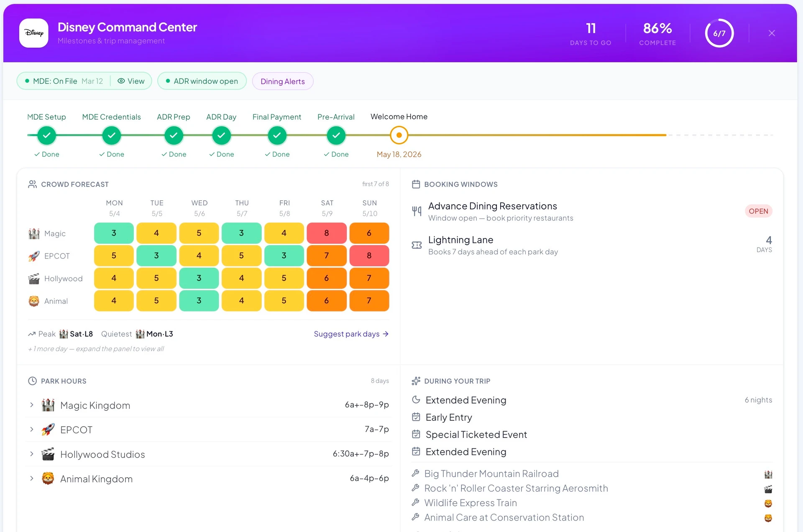Viewport: 803px width, 532px height.
Task: Click the Booking Windows calendar icon
Action: (416, 184)
